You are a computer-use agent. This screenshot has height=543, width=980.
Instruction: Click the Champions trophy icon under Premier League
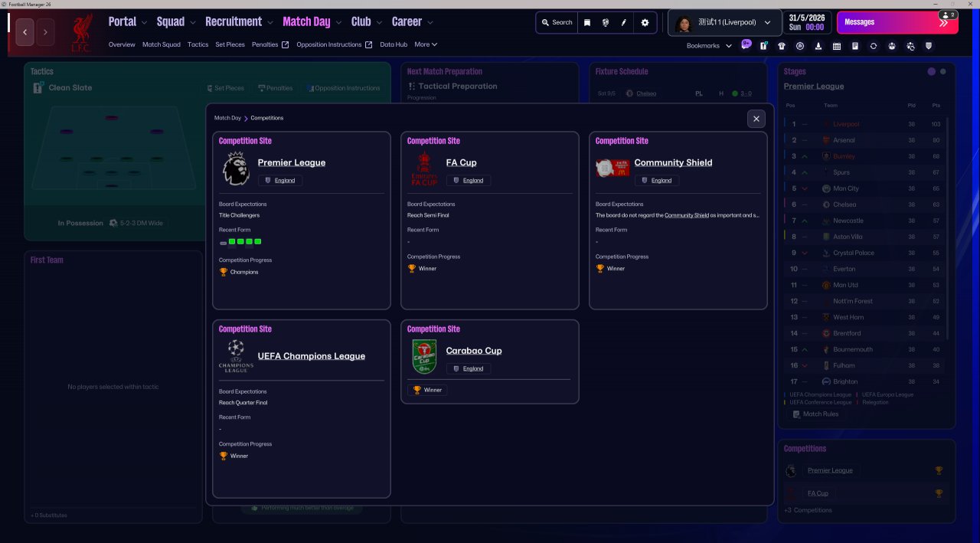224,272
